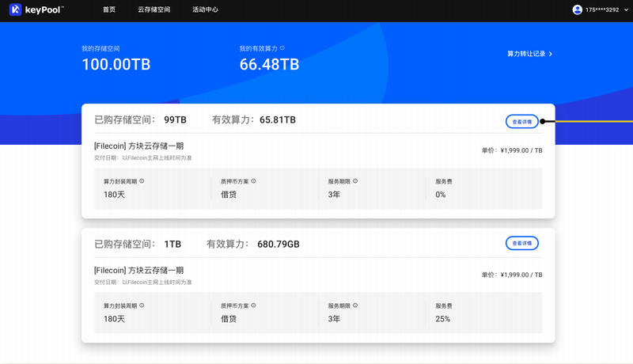Click delivery date note in 99TB card

pyautogui.click(x=143, y=157)
